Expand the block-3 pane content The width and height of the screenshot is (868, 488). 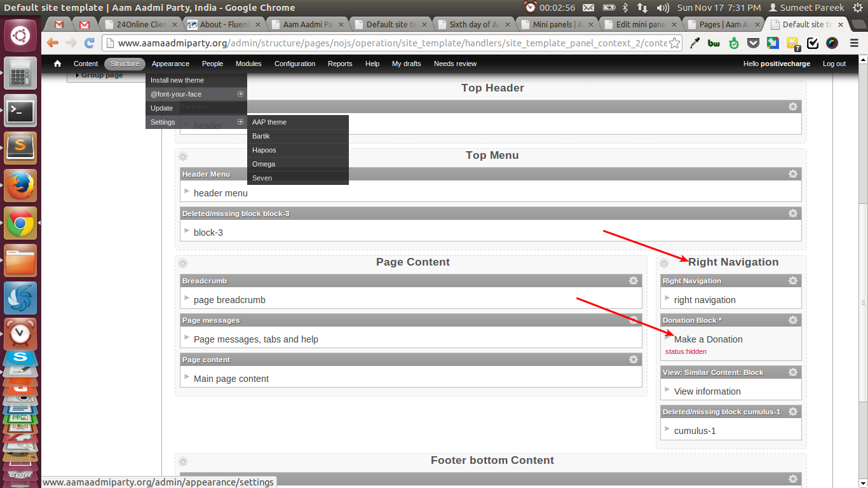coord(187,230)
